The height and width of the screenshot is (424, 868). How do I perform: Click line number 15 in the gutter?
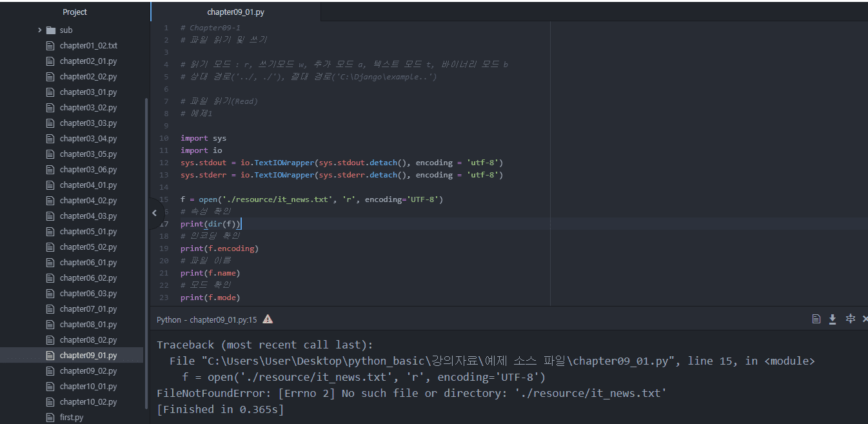[x=164, y=199]
